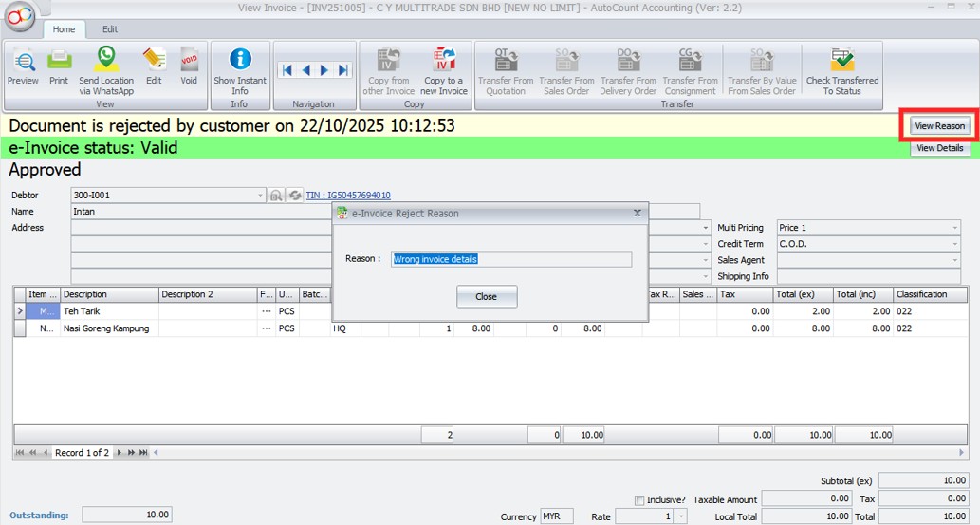Expand the Debtor dropdown
Viewport: 980px width, 525px height.
coord(261,196)
